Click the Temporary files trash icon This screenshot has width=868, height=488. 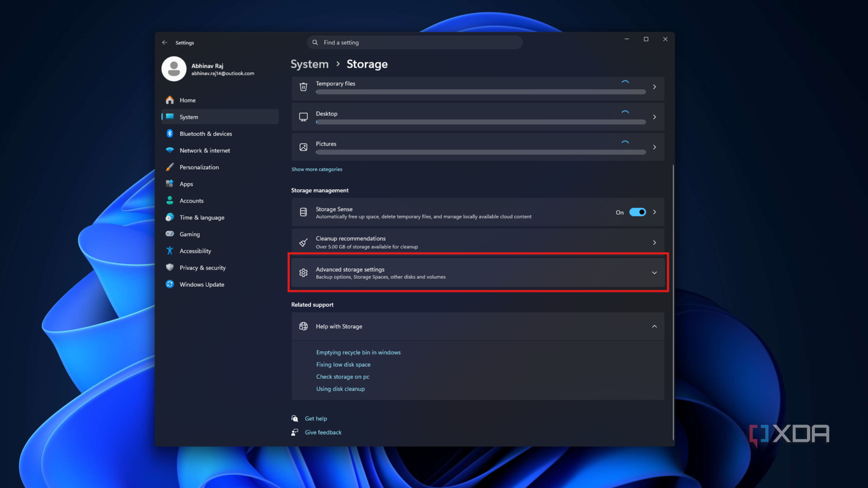303,87
